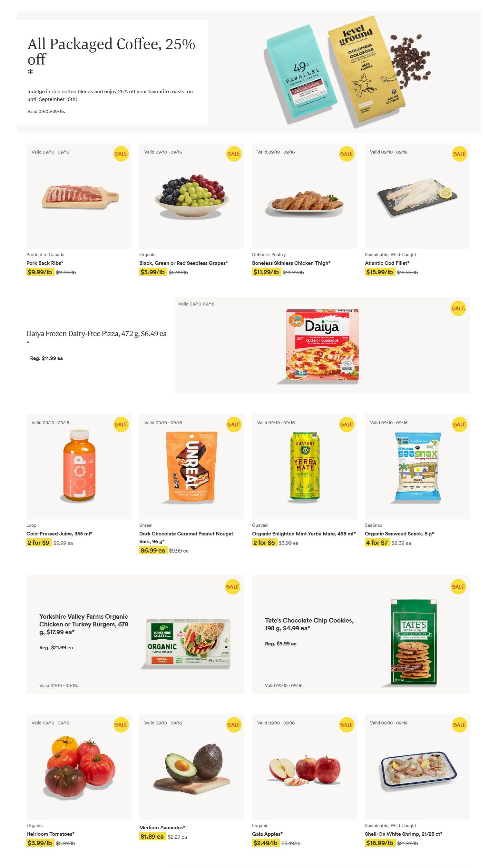The width and height of the screenshot is (489, 868).
Task: Click the SALE badge on Tate's cookies banner
Action: click(458, 587)
